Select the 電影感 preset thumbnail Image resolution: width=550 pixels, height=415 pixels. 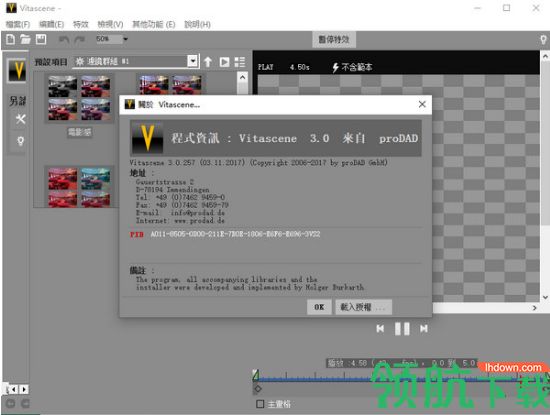coord(79,98)
